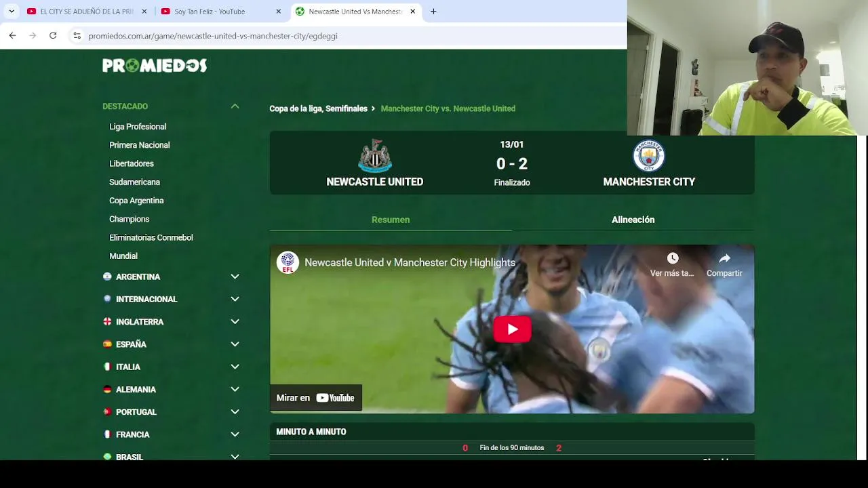Click the Spain flag icon
This screenshot has width=868, height=488.
(107, 344)
